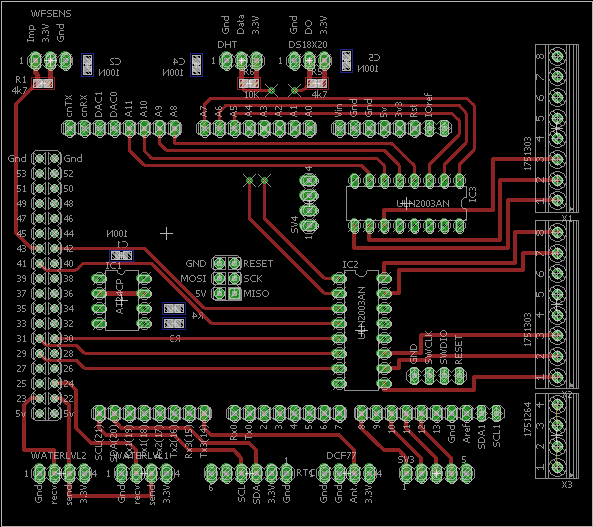This screenshot has height=527, width=593.
Task: Select capacitor C4 100N component
Action: coord(196,65)
